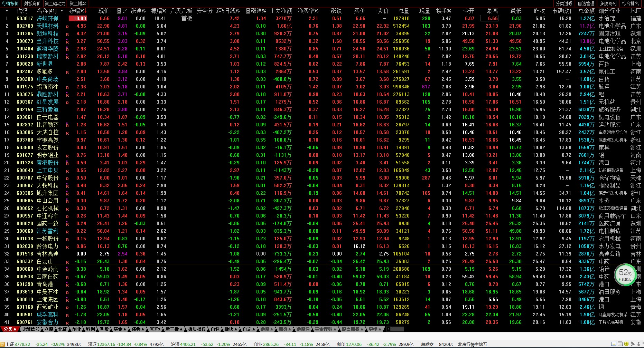Open the REITs bottom tab

point(155,329)
